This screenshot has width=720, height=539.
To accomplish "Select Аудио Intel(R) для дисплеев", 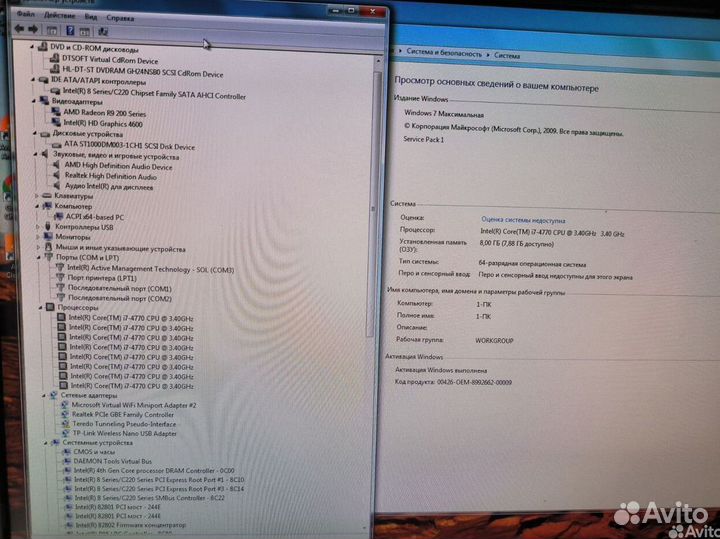I will coord(109,187).
